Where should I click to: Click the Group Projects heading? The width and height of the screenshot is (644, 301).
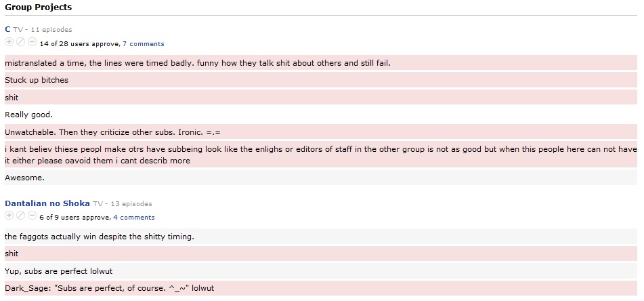[38, 7]
